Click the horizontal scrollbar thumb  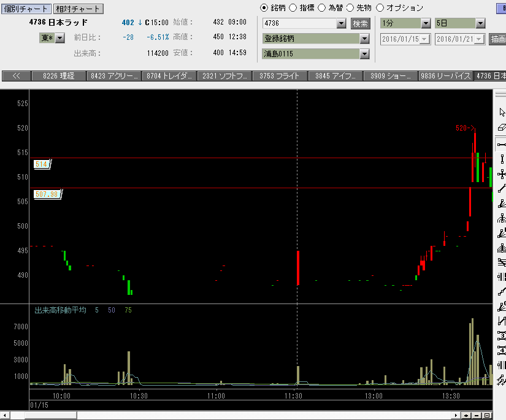coord(51,416)
